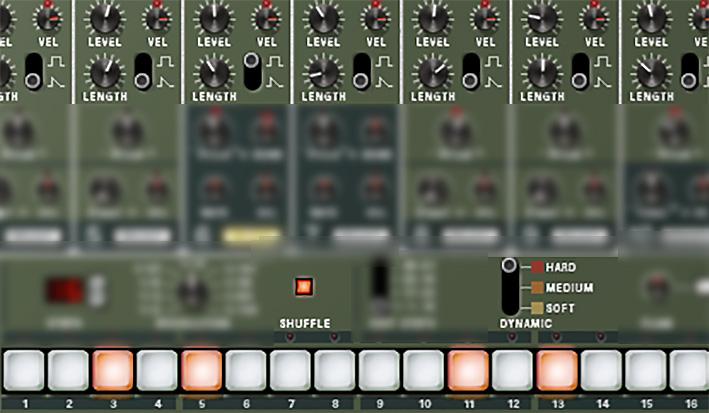This screenshot has width=709, height=413.
Task: Click the LENGTH knob of first fully visible channel
Action: pyautogui.click(x=105, y=73)
